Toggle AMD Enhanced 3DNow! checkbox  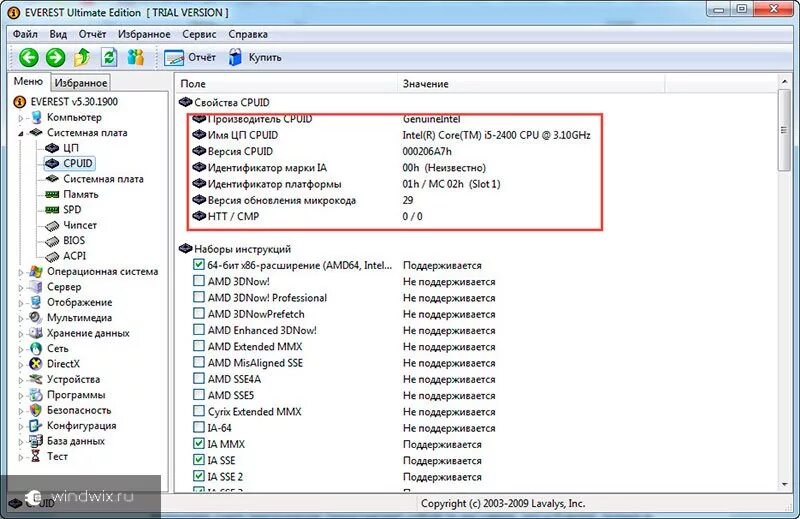[199, 330]
